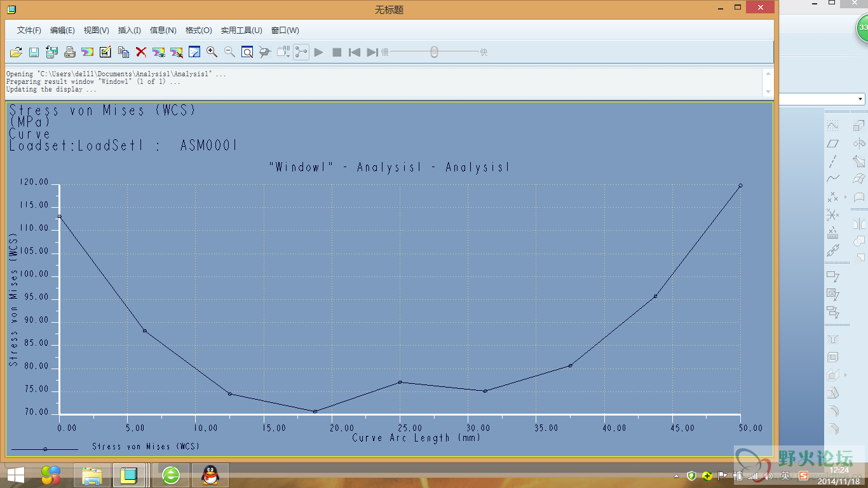Copy the result window definition

(x=123, y=52)
